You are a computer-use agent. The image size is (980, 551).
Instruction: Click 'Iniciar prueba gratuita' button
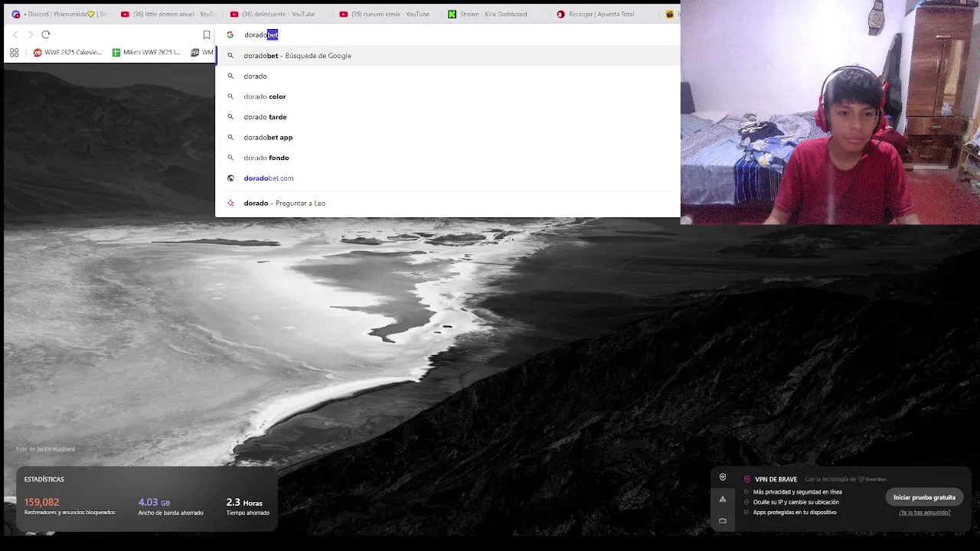click(x=924, y=497)
